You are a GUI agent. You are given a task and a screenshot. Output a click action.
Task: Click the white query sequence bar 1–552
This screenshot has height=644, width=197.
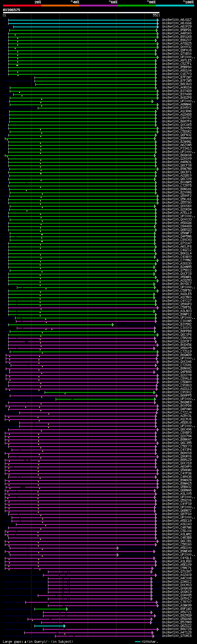[x=81, y=13]
